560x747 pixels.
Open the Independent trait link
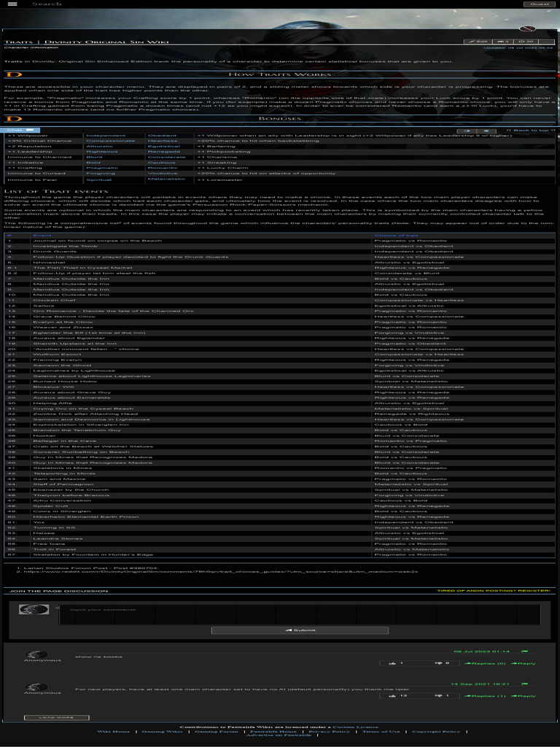pyautogui.click(x=106, y=135)
